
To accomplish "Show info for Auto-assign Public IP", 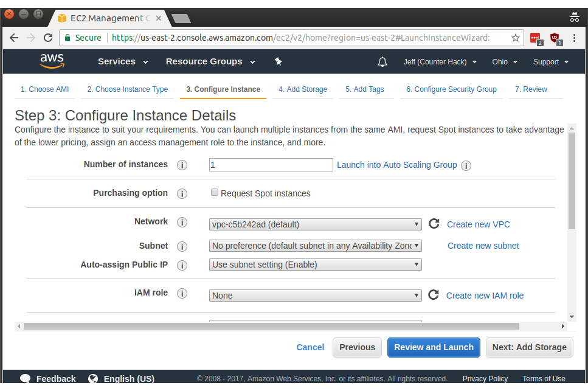I will point(182,265).
